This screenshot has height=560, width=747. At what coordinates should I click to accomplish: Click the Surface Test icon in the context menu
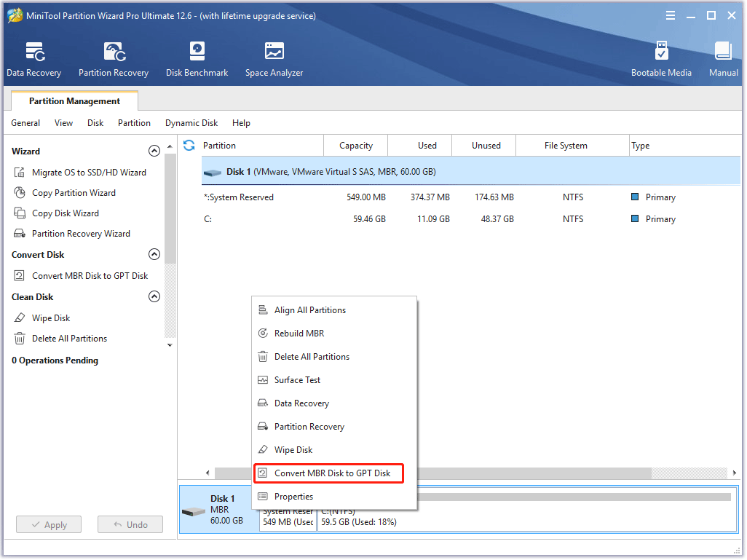click(x=263, y=380)
